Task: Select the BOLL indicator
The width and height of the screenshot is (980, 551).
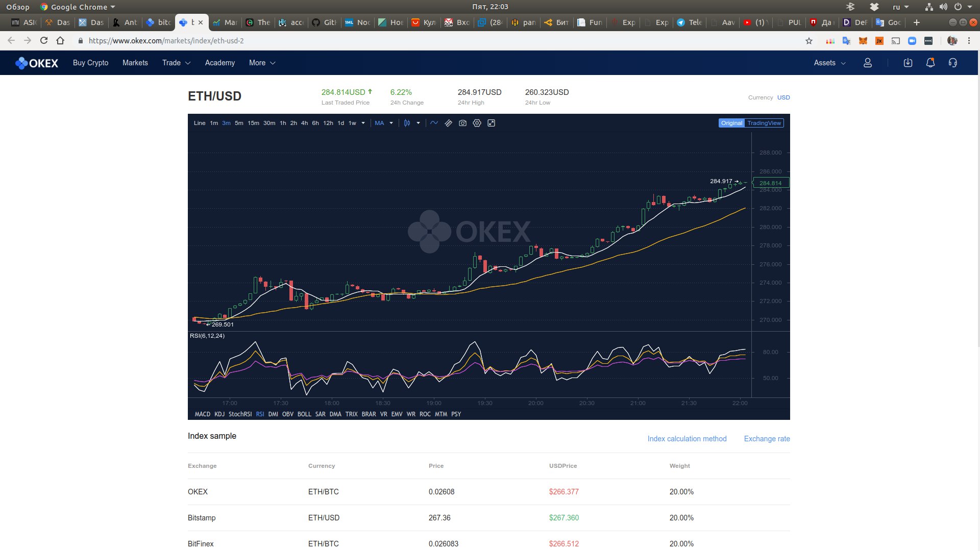Action: [304, 414]
